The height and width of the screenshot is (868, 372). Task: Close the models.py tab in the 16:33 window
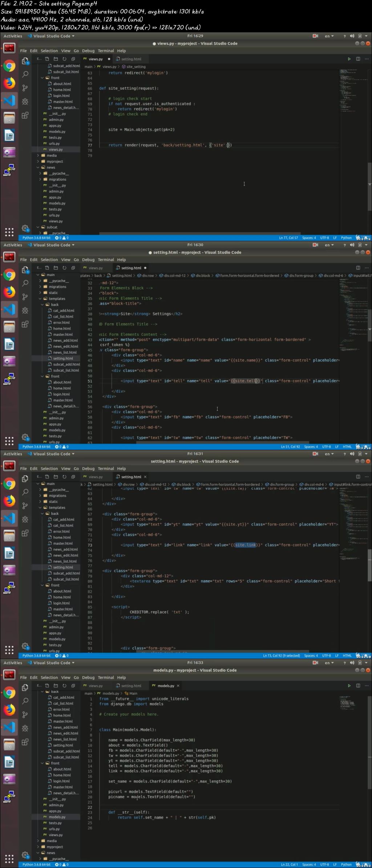[178, 686]
